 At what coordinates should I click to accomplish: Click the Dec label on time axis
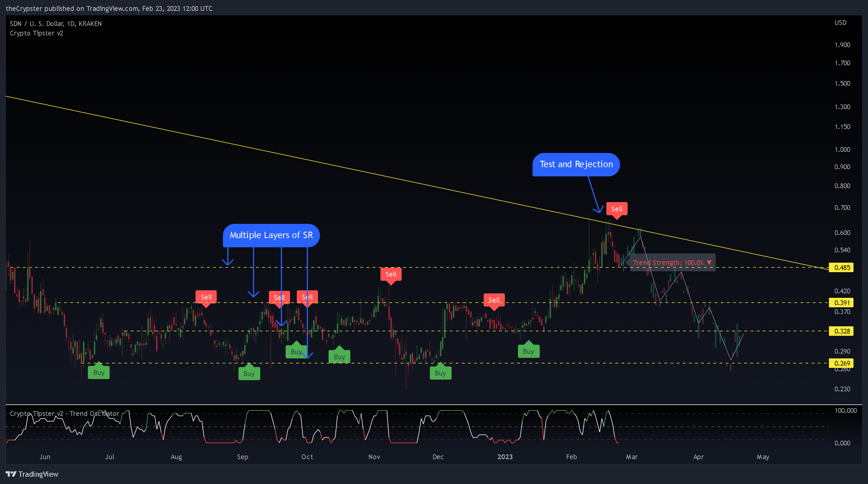click(438, 457)
